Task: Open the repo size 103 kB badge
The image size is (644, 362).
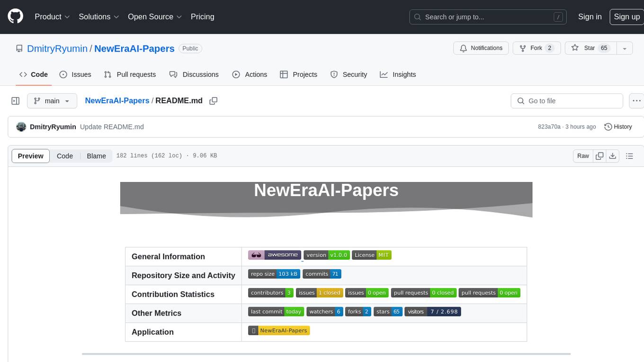Action: click(274, 274)
